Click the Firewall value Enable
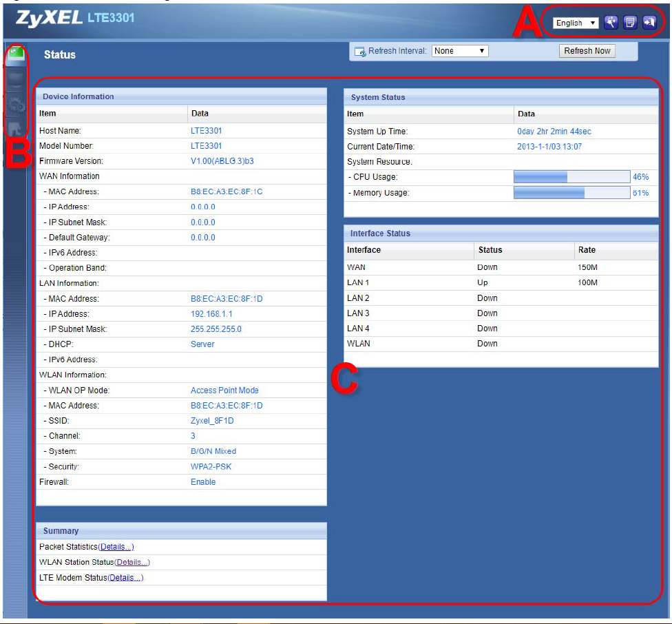672x624 pixels. [203, 482]
